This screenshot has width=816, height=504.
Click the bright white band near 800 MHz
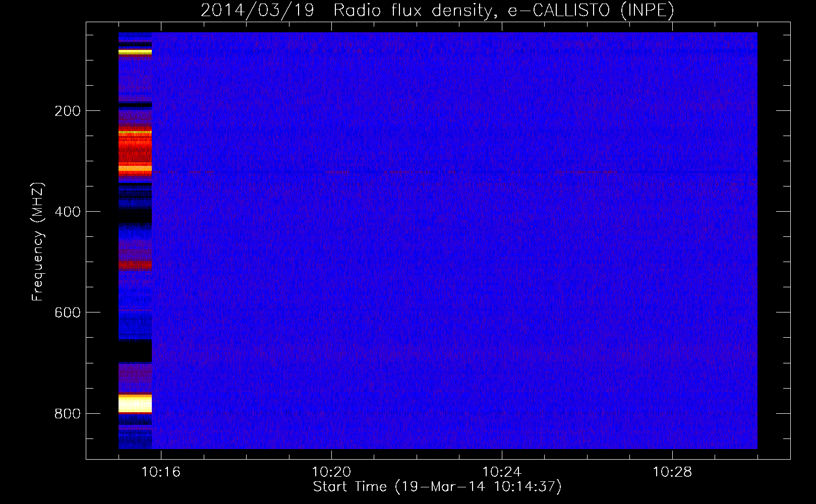point(135,404)
